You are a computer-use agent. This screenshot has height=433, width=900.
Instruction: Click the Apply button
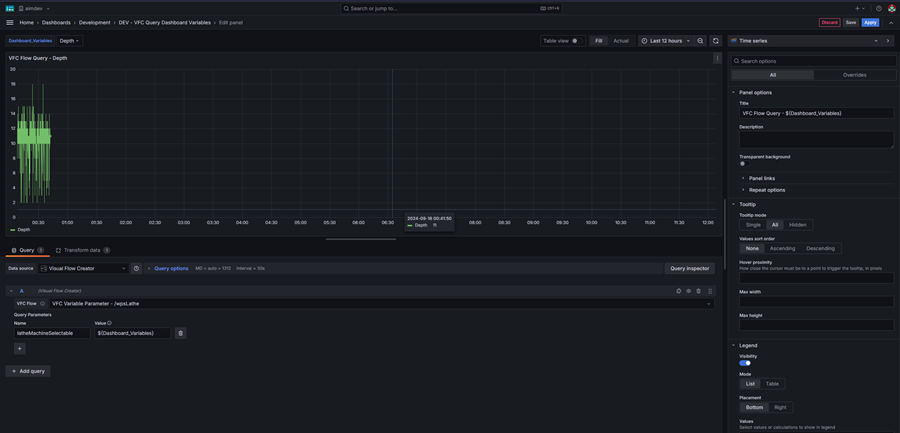pos(870,22)
